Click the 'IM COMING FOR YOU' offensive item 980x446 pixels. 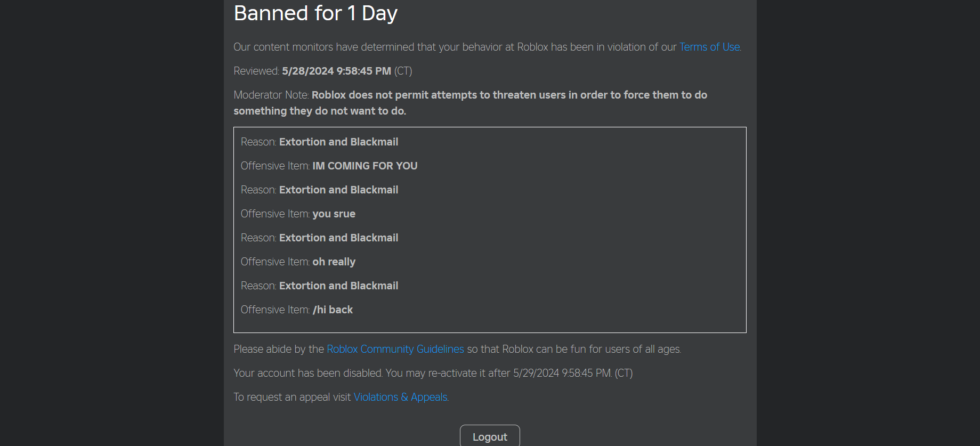(365, 166)
